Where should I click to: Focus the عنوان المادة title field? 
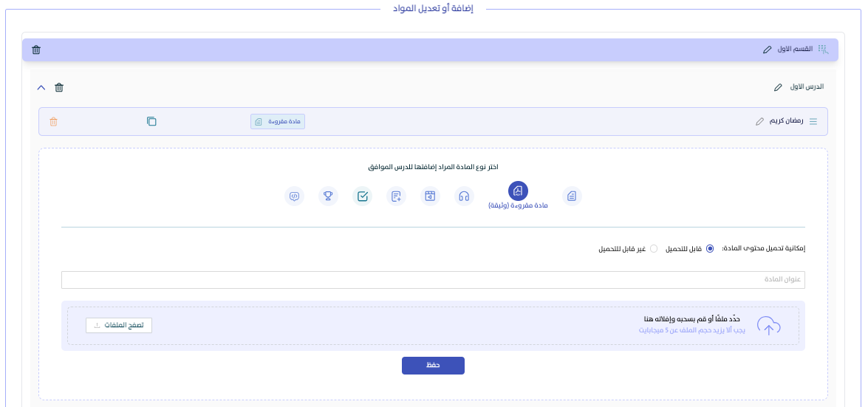click(433, 280)
